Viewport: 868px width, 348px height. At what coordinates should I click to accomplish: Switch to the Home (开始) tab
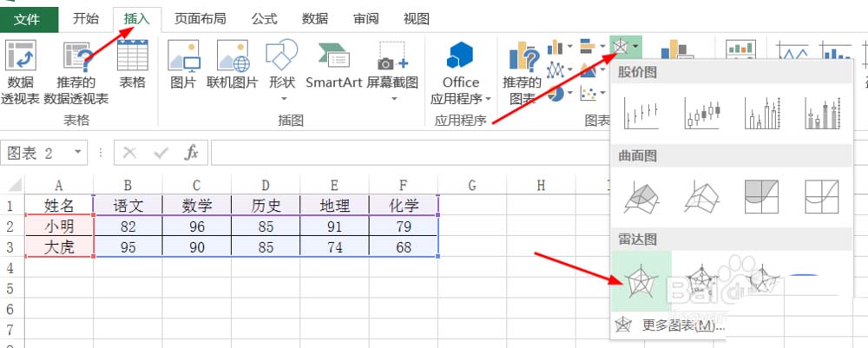pyautogui.click(x=86, y=19)
